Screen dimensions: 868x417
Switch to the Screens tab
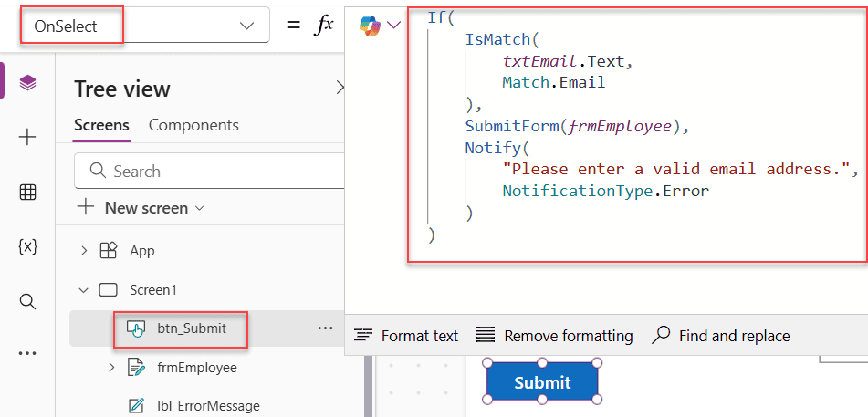tap(102, 125)
